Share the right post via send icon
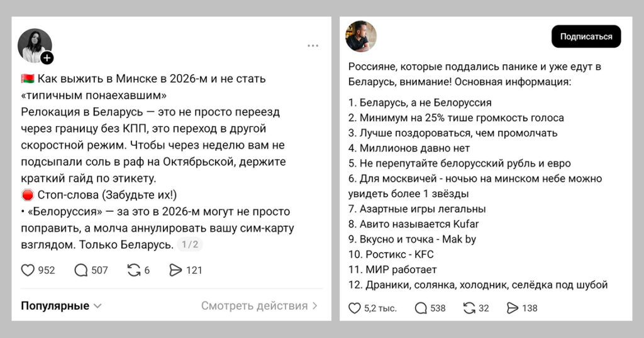This screenshot has height=338, width=644. (x=513, y=308)
